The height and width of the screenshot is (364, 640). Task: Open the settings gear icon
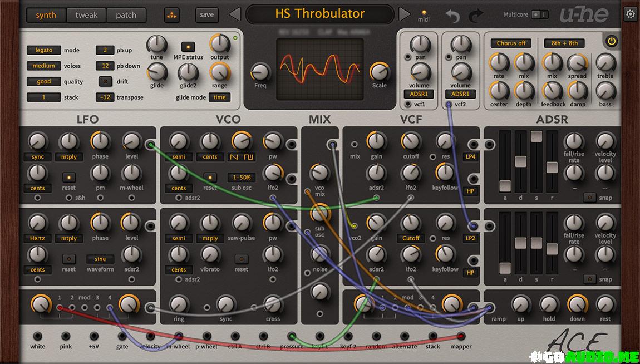point(631,14)
